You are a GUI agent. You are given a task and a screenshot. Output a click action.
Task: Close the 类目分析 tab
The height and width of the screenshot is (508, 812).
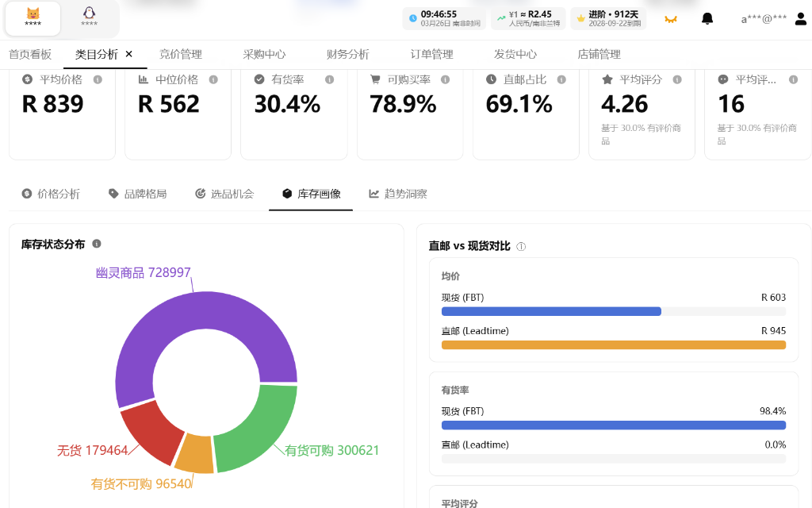[x=132, y=54]
